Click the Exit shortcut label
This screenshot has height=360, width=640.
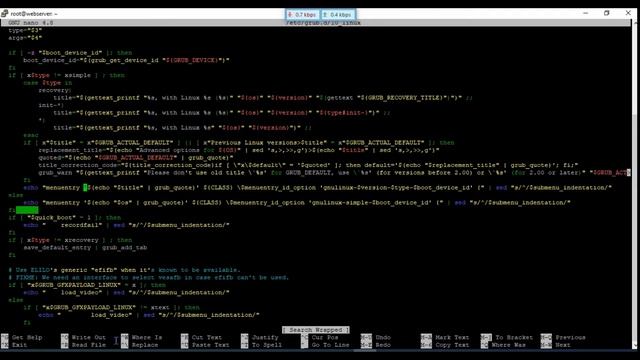point(20,345)
